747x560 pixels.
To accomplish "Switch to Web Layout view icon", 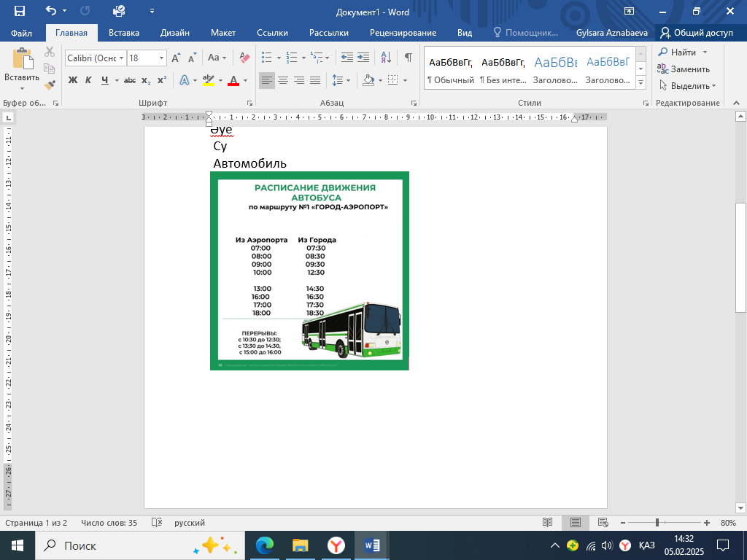I will pos(603,522).
